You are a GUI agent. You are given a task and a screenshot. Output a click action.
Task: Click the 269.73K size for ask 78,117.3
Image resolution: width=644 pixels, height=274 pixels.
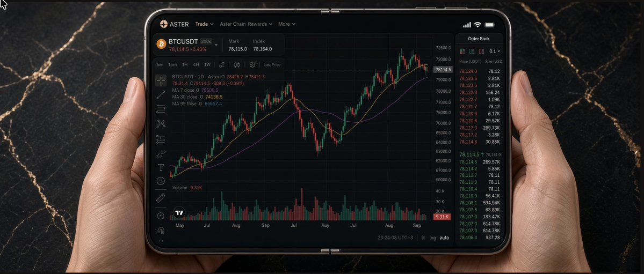(491, 128)
